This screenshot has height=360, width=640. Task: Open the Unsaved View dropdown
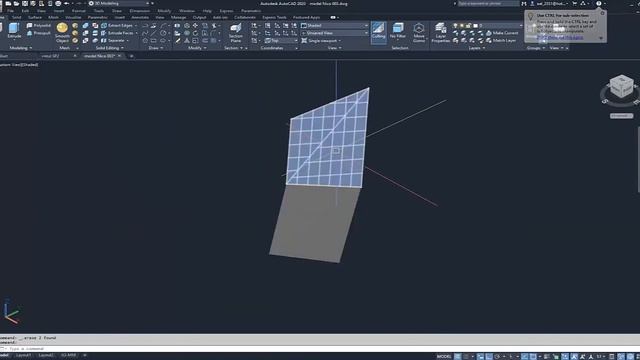(x=334, y=33)
